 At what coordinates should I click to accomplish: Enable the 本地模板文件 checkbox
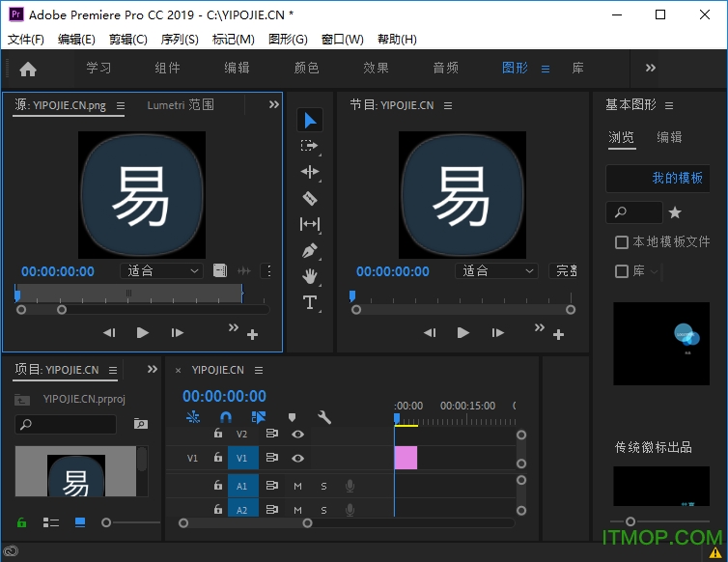(x=621, y=242)
